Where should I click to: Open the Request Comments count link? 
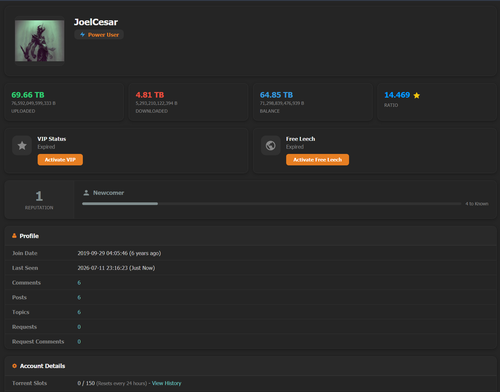click(79, 341)
